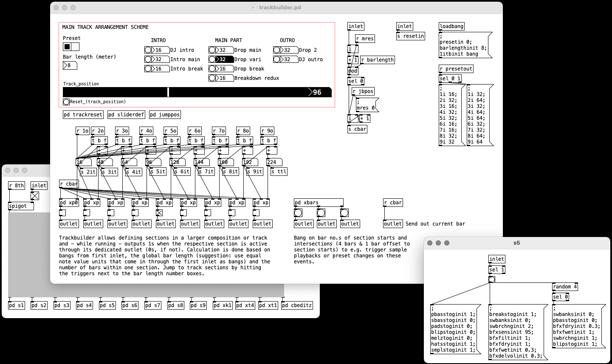Click the leftmost bang under pd xbars

coord(298,213)
